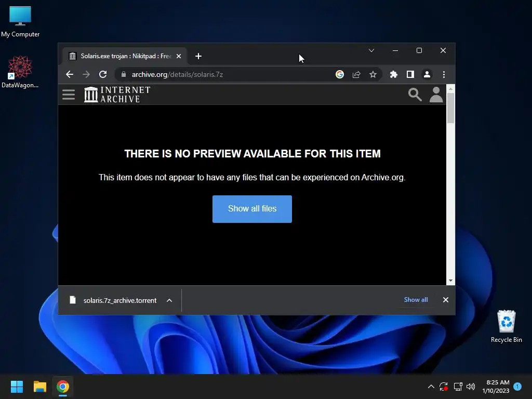This screenshot has width=532, height=399.
Task: Open the Chrome tab search dropdown arrow
Action: point(371,50)
